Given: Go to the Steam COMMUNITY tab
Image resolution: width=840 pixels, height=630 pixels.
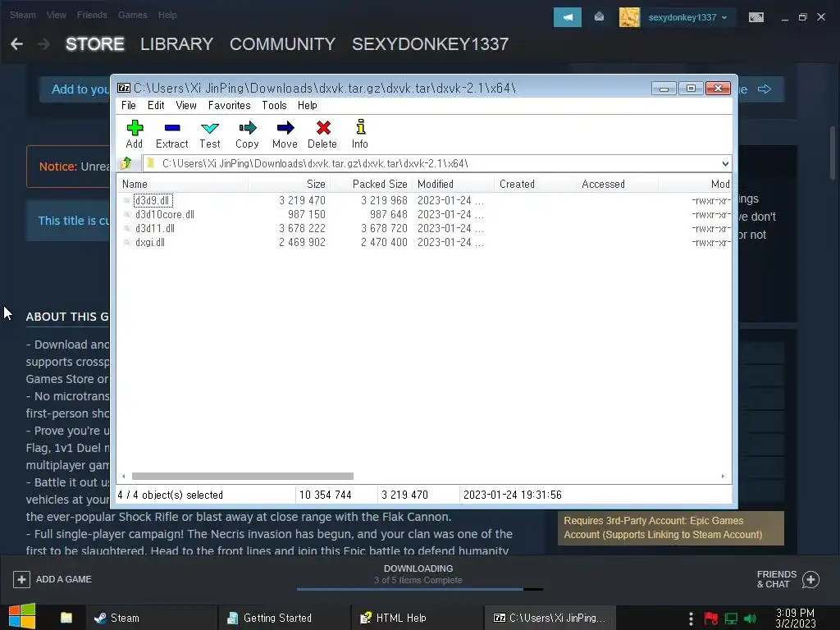Looking at the screenshot, I should [283, 44].
